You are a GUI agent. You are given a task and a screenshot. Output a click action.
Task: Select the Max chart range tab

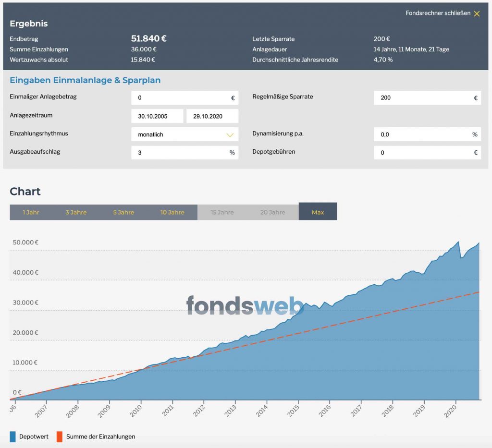(318, 212)
